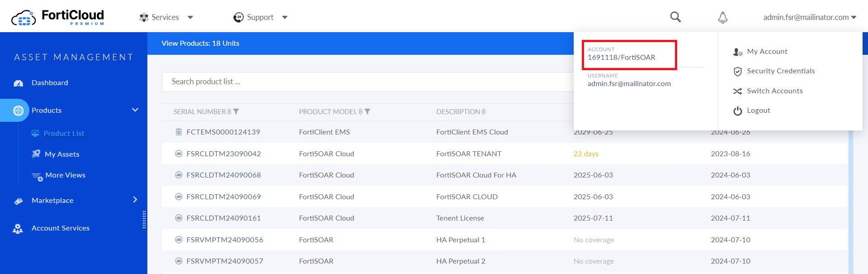This screenshot has width=868, height=274.
Task: Click FortiClient EMS Cloud description
Action: tap(472, 132)
